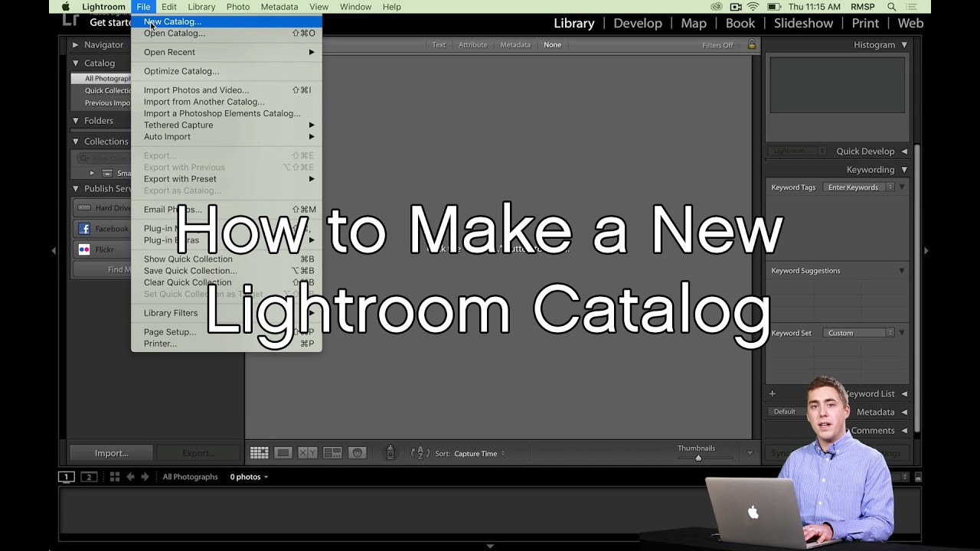Screen dimensions: 980x551
Task: Toggle the filter lock padlock icon
Action: click(x=752, y=44)
